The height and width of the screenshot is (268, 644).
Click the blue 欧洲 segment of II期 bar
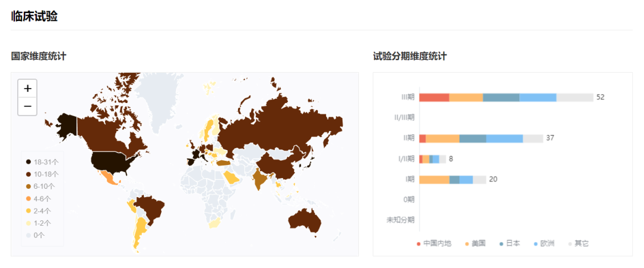pos(505,138)
